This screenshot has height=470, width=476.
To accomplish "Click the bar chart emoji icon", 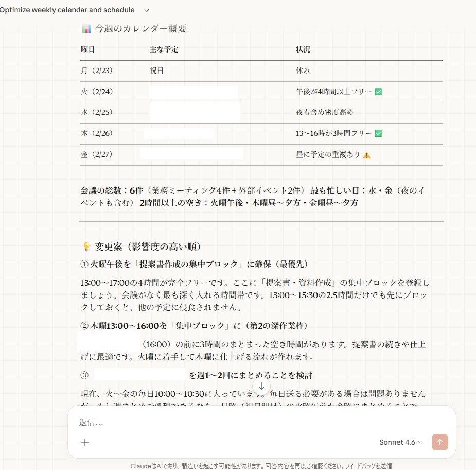I will tap(86, 29).
